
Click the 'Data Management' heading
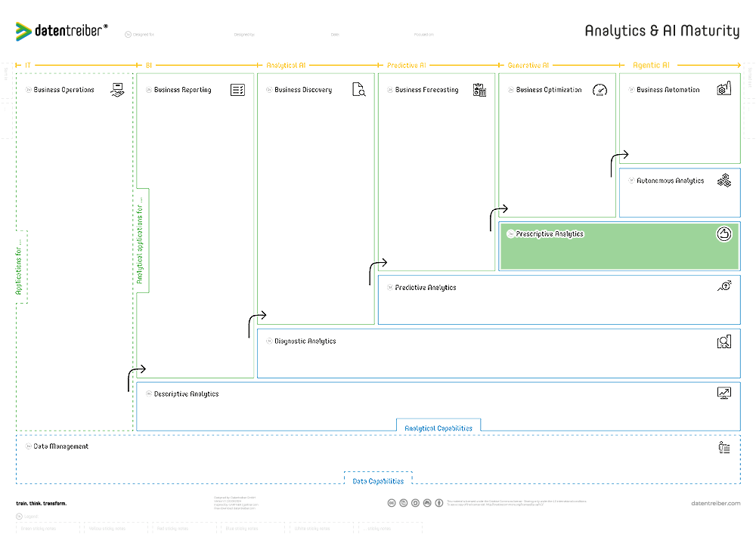coord(60,446)
